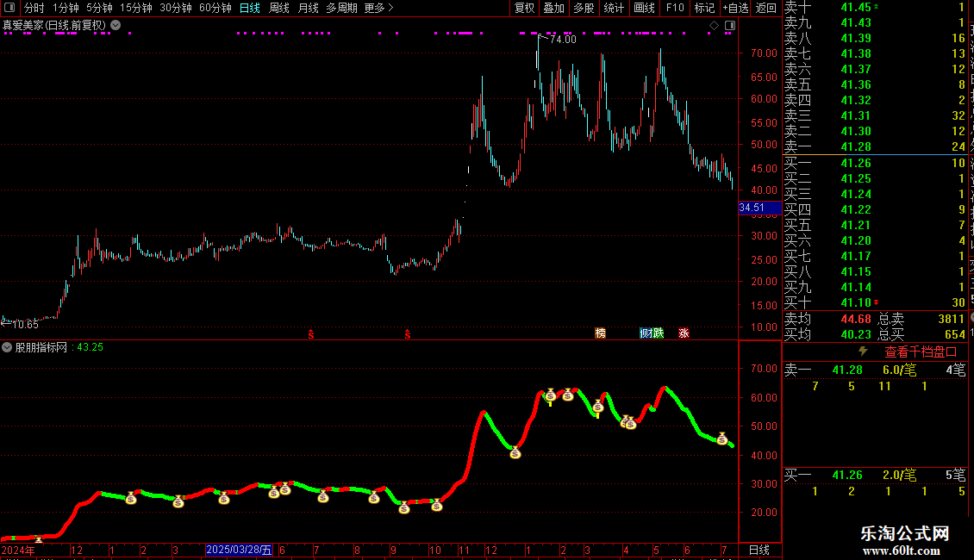974x560 pixels.
Task: Click the window layout icon above the chart
Action: [x=730, y=26]
